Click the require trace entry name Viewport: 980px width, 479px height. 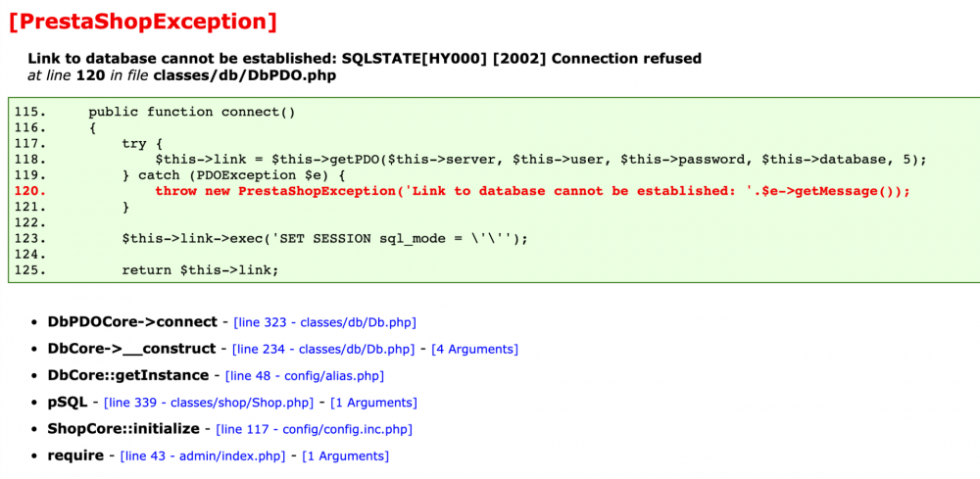pyautogui.click(x=75, y=456)
